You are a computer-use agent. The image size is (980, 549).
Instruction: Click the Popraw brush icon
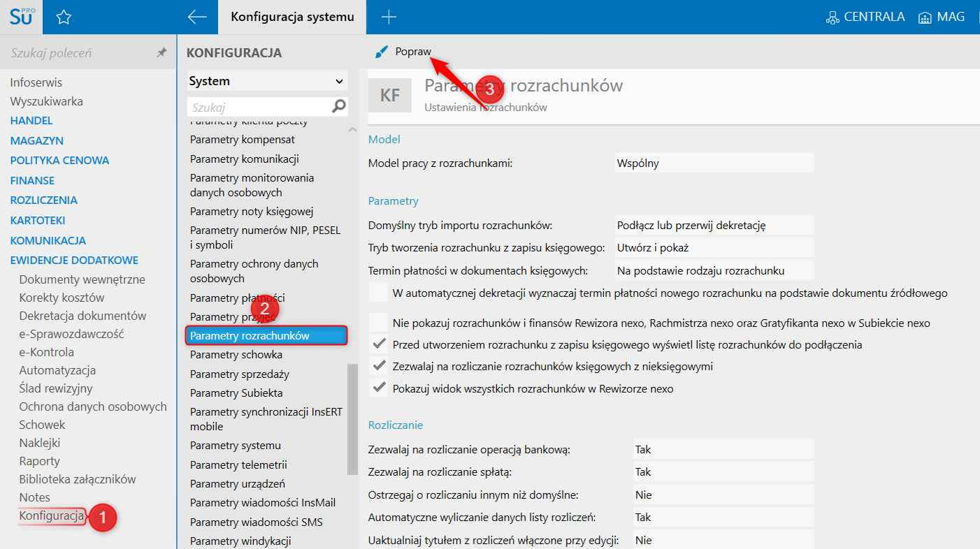(381, 52)
